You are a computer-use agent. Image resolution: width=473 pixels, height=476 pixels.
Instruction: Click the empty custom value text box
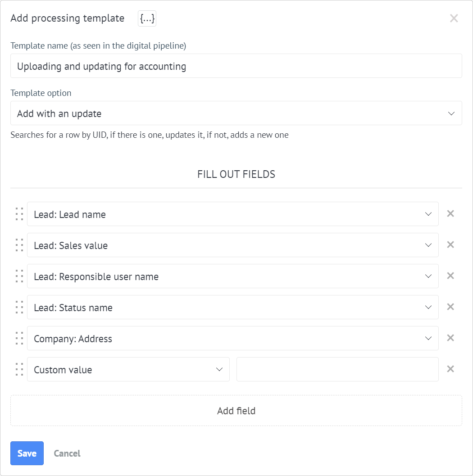pyautogui.click(x=337, y=369)
